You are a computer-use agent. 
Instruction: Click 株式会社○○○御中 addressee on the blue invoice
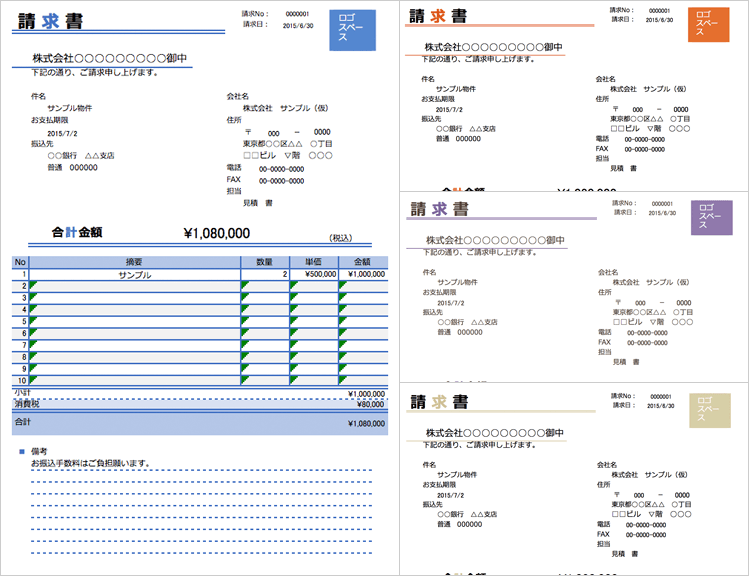110,58
